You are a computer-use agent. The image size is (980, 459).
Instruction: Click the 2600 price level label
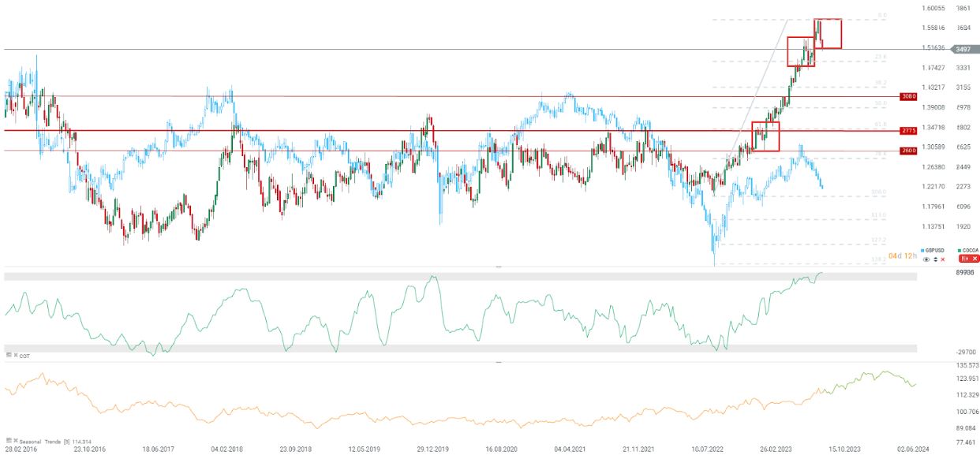pyautogui.click(x=908, y=151)
